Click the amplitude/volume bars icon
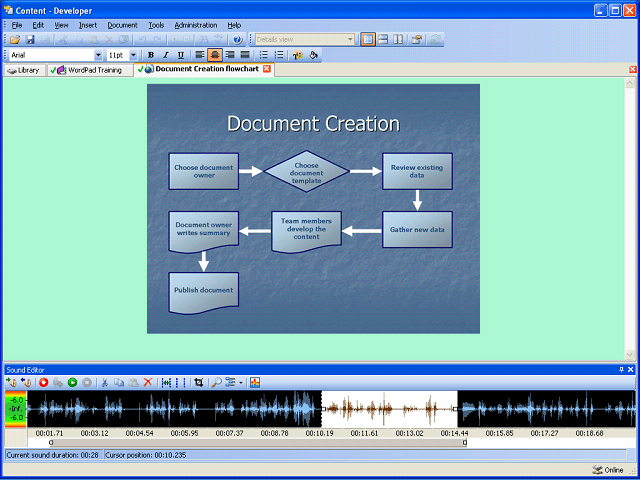 pyautogui.click(x=255, y=382)
